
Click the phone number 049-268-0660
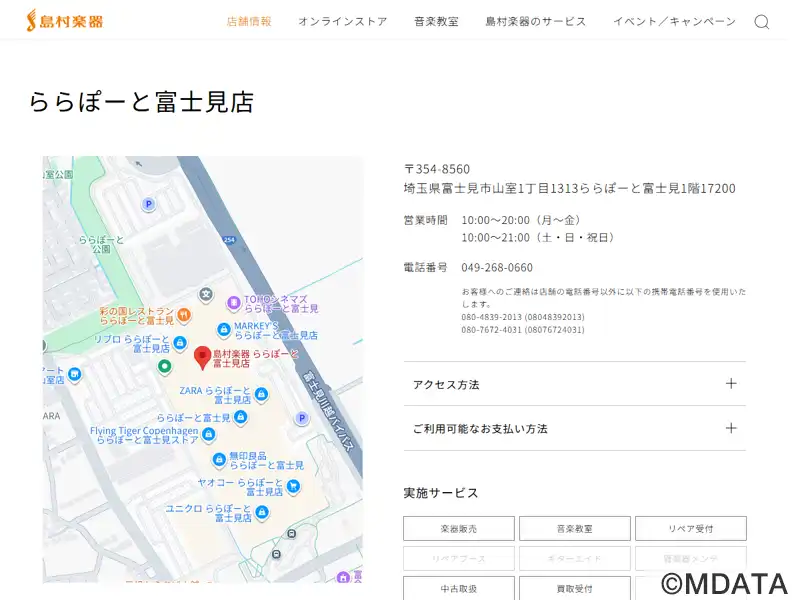point(497,267)
